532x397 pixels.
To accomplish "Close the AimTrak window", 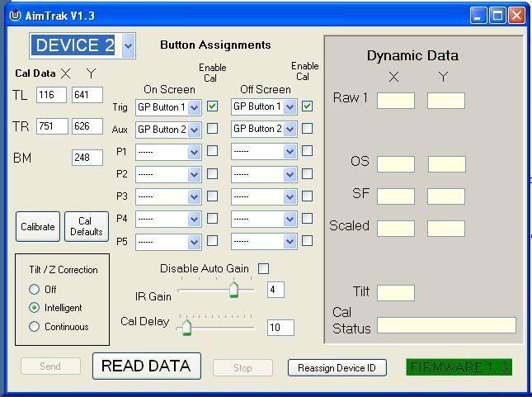I will 516,16.
